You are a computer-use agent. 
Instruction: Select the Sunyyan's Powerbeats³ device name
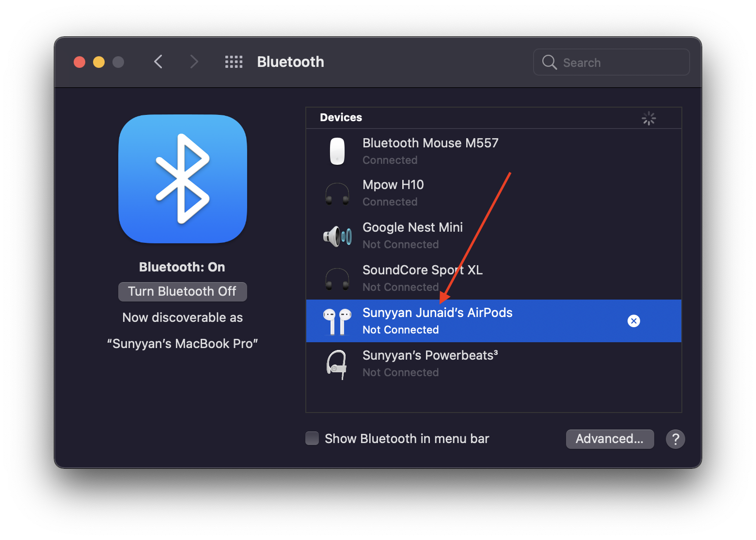pos(430,355)
